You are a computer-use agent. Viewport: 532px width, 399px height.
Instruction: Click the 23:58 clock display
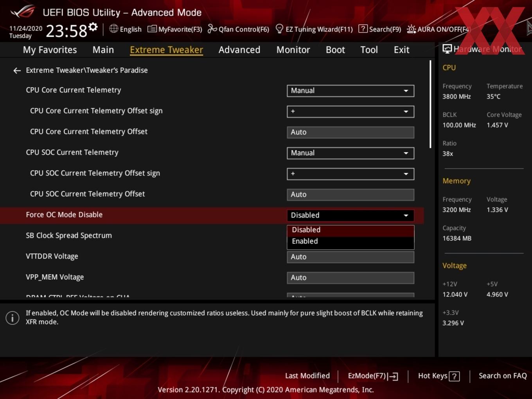(x=66, y=31)
